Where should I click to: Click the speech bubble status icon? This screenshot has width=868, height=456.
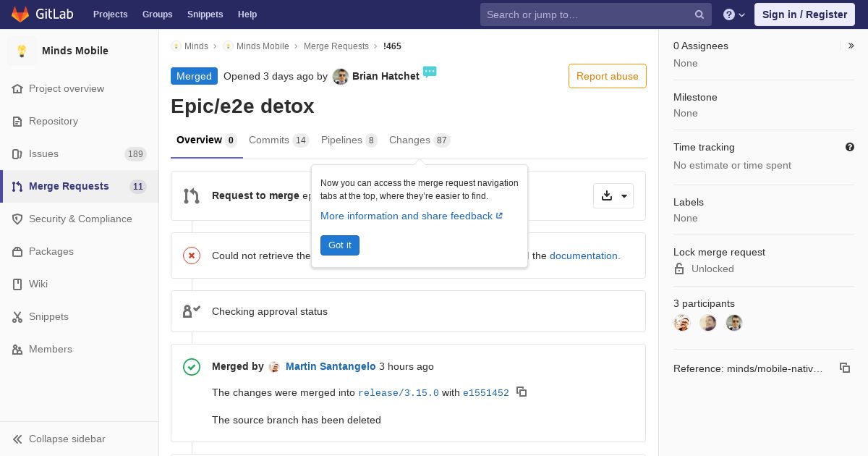[x=430, y=72]
